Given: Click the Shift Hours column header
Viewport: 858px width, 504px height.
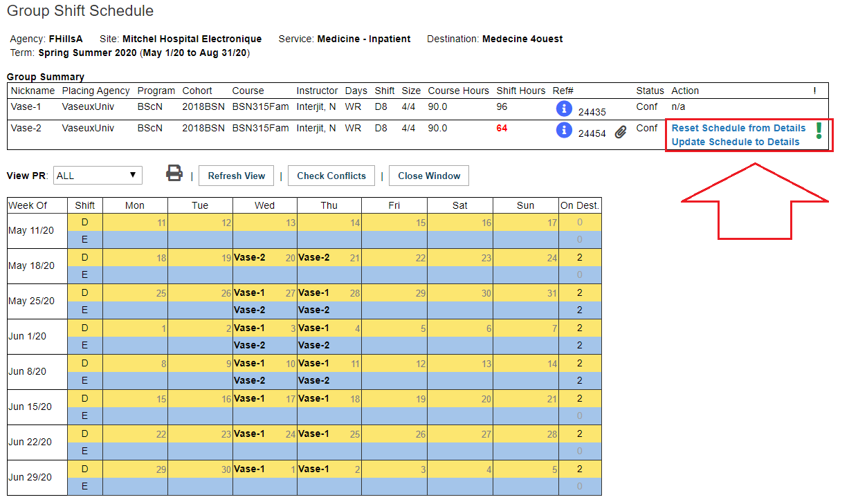Looking at the screenshot, I should pyautogui.click(x=521, y=91).
